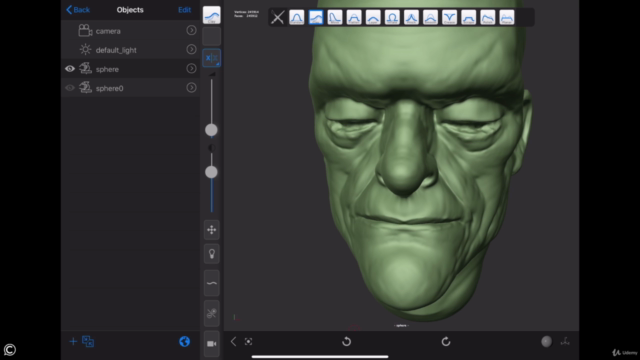Screen dimensions: 640x360
Task: Frame the object with focus icon
Action: (248, 341)
